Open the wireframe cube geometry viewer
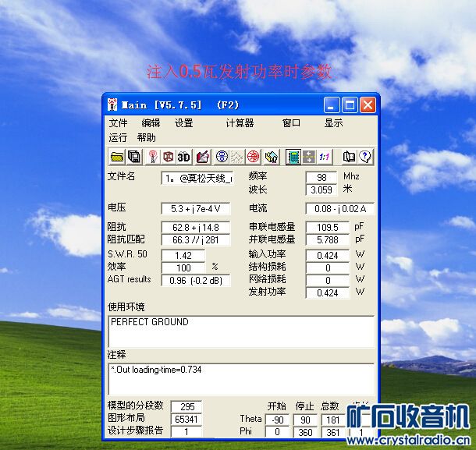The image size is (476, 450). pos(169,157)
